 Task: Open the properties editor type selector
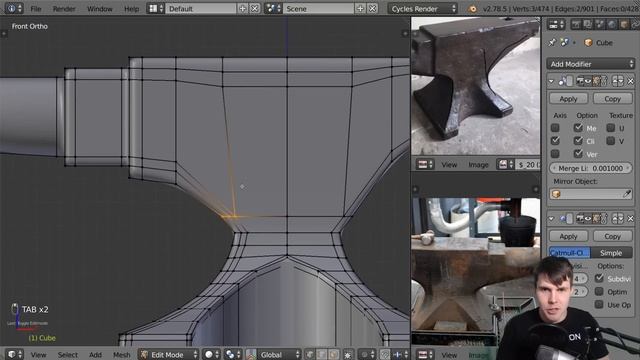point(556,24)
